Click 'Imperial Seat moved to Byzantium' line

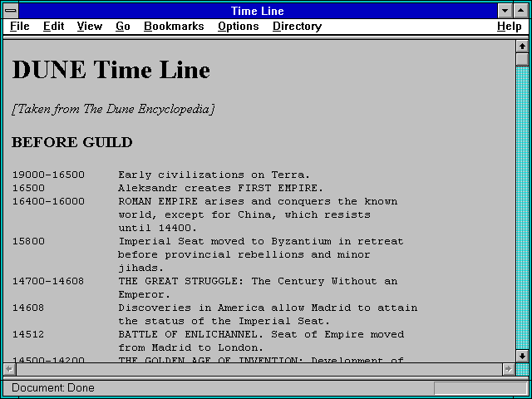pos(261,242)
